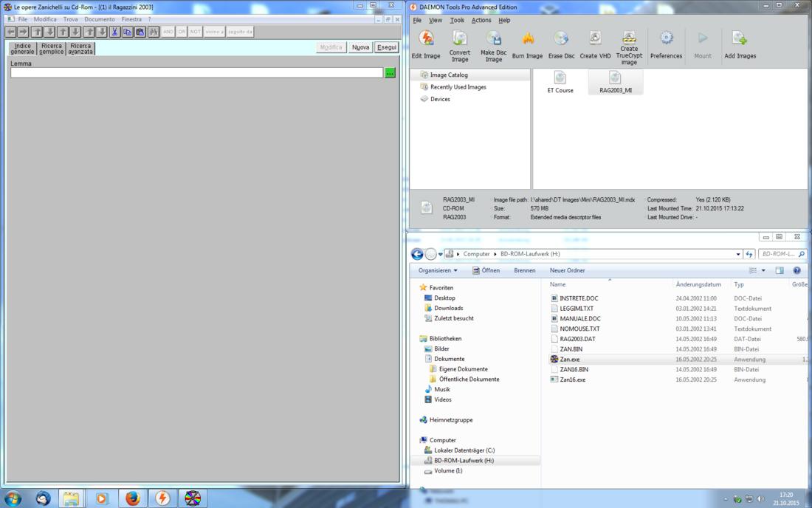The width and height of the screenshot is (812, 508).
Task: Select Recently Used Images in sidebar
Action: [x=458, y=87]
